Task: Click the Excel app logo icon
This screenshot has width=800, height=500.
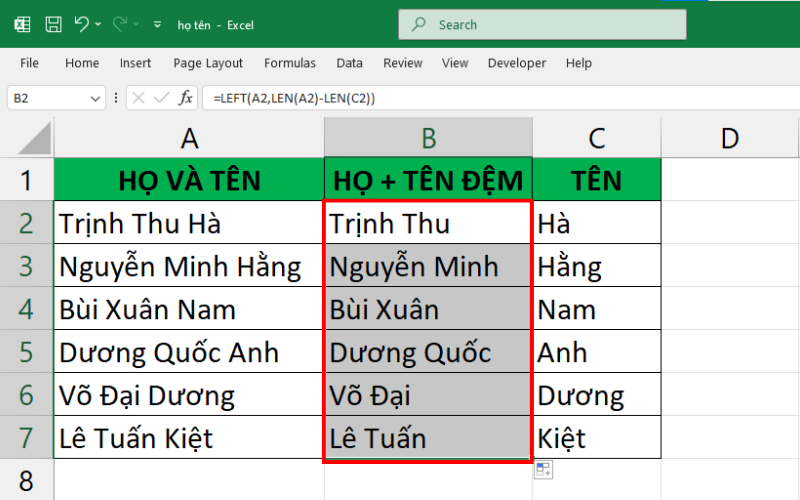Action: (22, 24)
